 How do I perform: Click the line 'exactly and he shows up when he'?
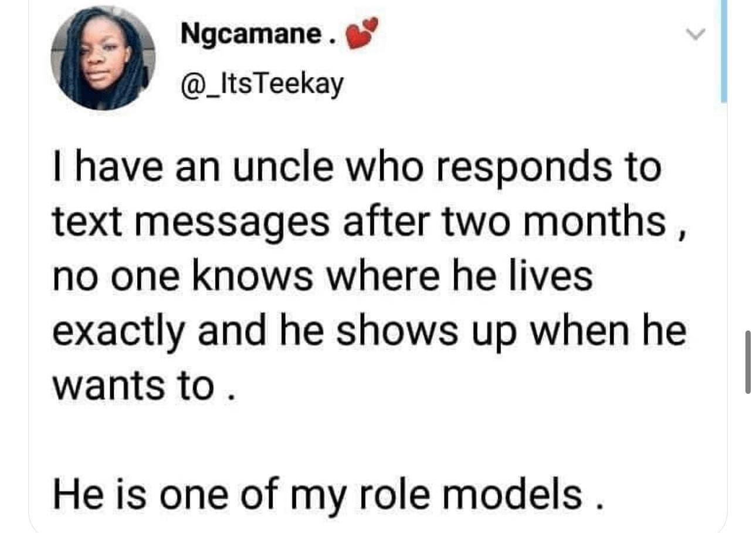coord(369,331)
